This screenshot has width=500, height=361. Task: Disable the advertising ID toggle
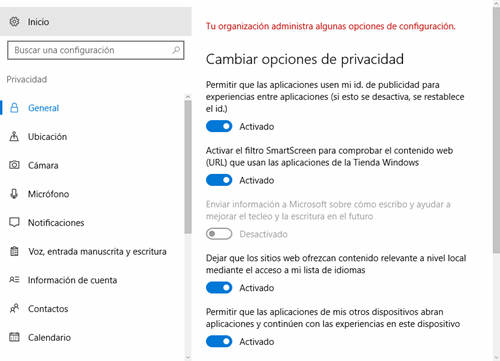[x=219, y=126]
